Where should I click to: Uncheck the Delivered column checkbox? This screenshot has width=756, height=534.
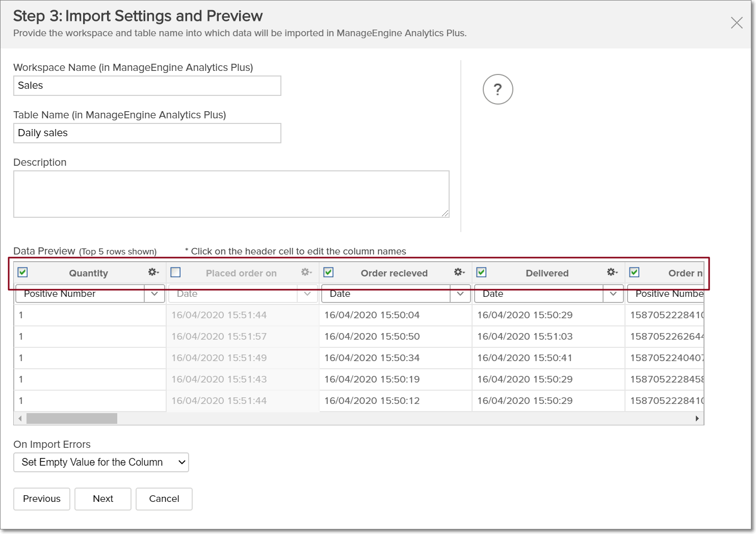tap(481, 272)
